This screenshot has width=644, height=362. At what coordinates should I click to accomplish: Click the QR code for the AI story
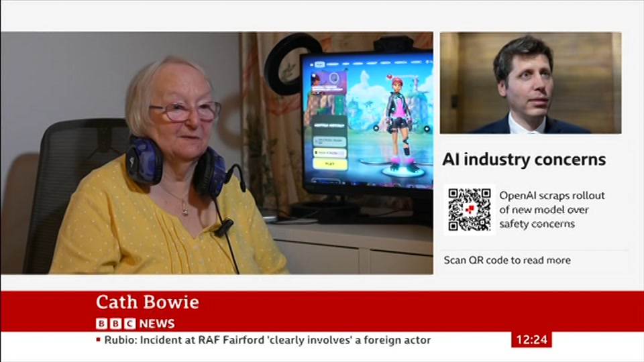coord(470,210)
